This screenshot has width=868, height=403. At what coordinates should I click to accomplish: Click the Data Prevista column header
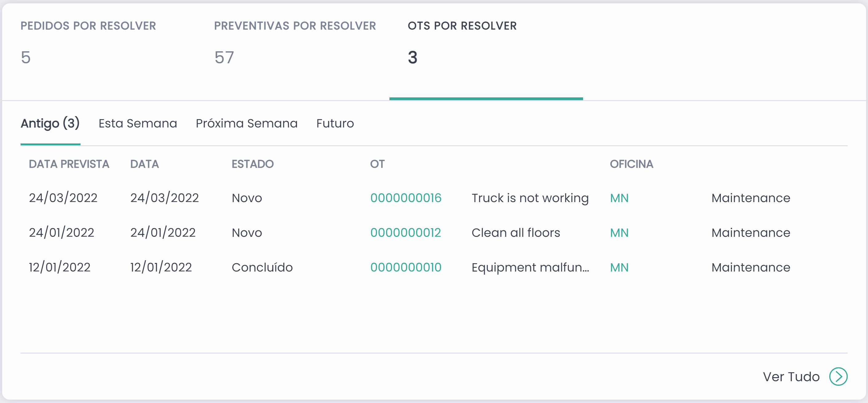pyautogui.click(x=69, y=164)
